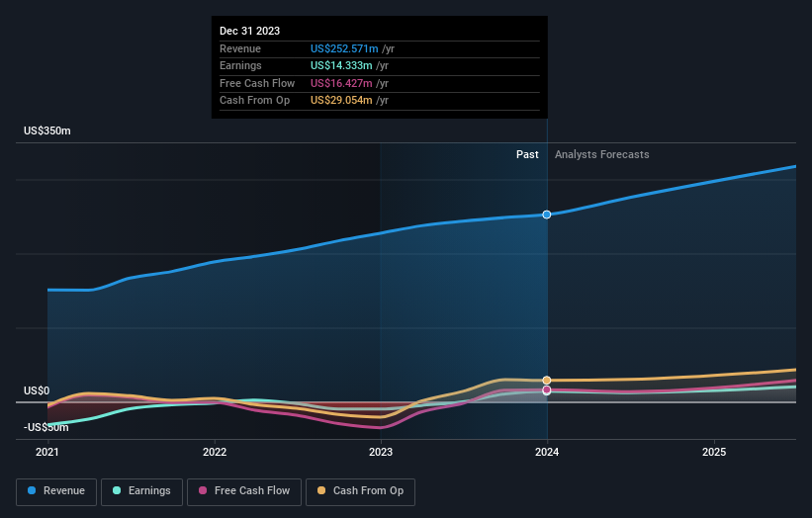
Task: Toggle the Cash From Op legend button
Action: point(360,491)
